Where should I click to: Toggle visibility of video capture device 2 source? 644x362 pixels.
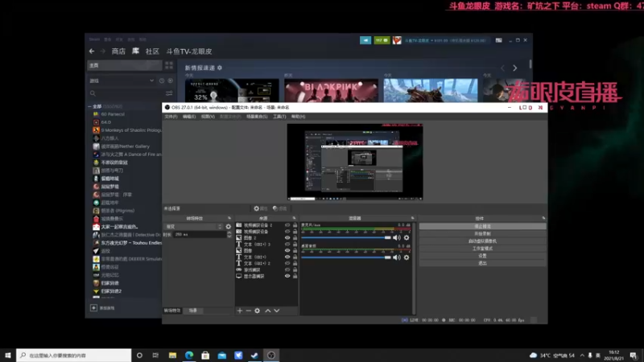click(287, 225)
